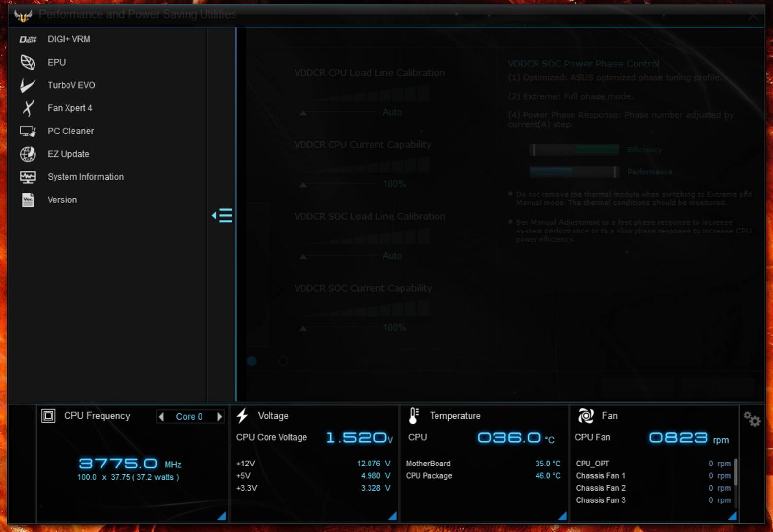Expand the Temperature panel corner
Viewport: 773px width, 532px height.
tap(562, 516)
